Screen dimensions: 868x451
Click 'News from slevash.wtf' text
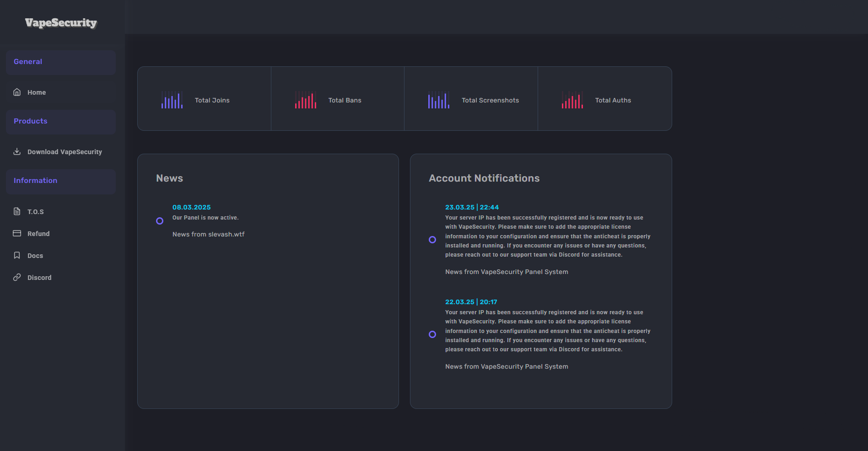point(209,234)
